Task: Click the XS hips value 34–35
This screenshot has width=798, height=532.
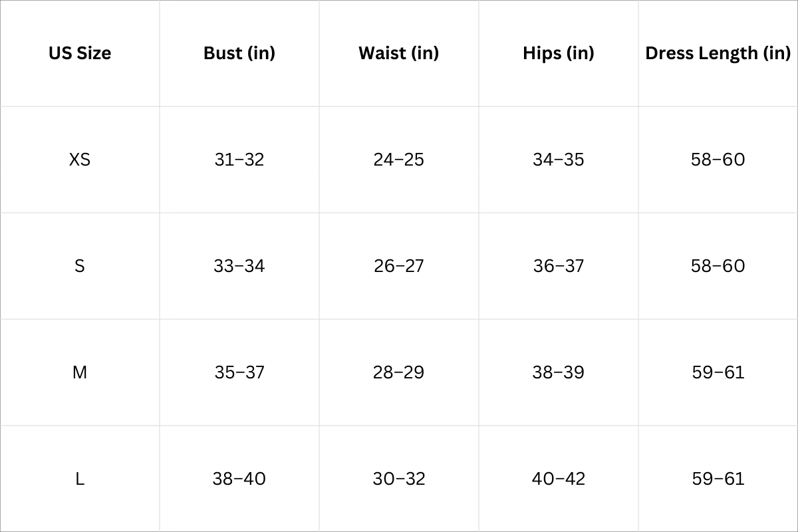Action: click(559, 160)
